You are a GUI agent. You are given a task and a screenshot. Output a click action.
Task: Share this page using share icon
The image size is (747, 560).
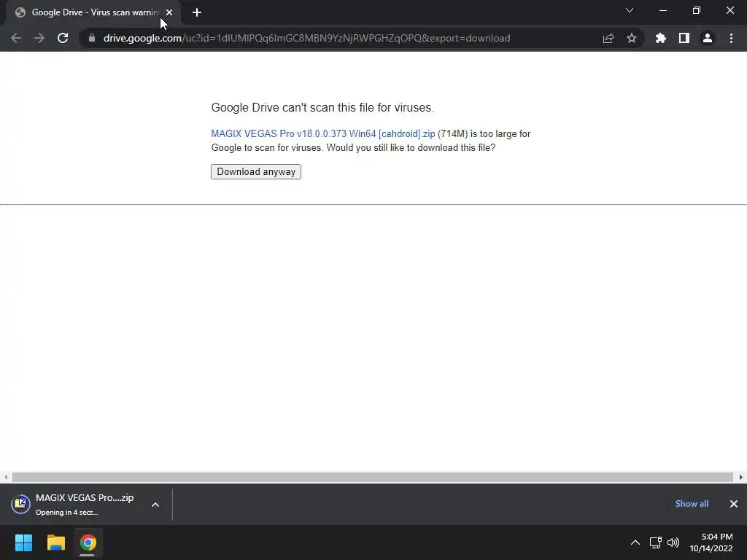(x=608, y=38)
